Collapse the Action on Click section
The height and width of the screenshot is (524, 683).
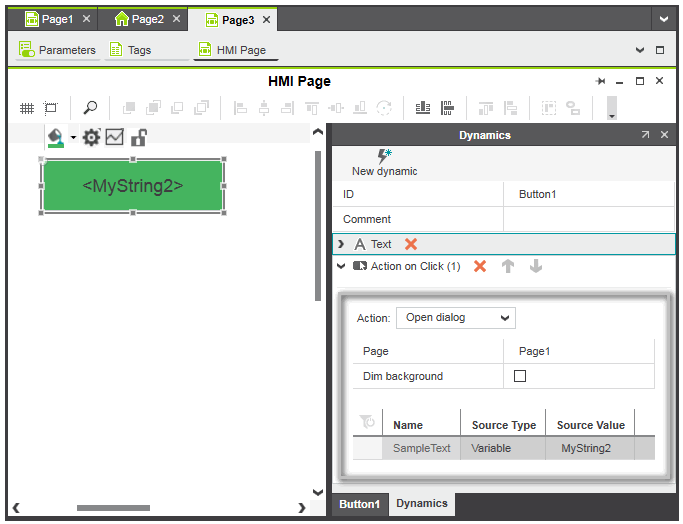click(341, 266)
